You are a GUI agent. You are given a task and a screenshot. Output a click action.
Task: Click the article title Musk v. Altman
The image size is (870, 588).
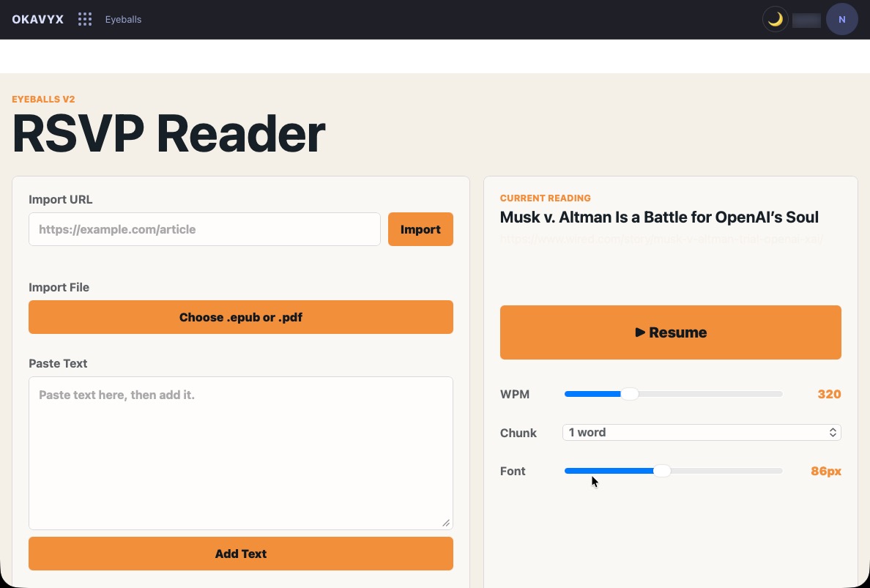[x=659, y=217]
